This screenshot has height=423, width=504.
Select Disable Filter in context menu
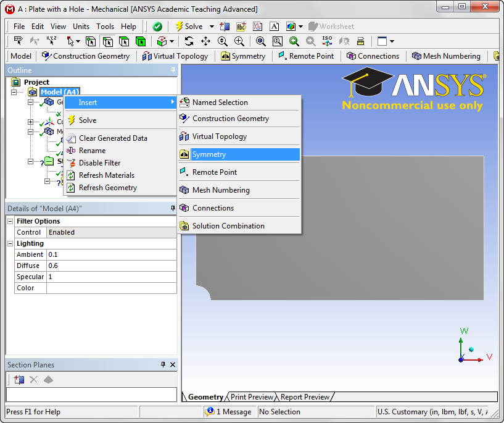point(120,163)
